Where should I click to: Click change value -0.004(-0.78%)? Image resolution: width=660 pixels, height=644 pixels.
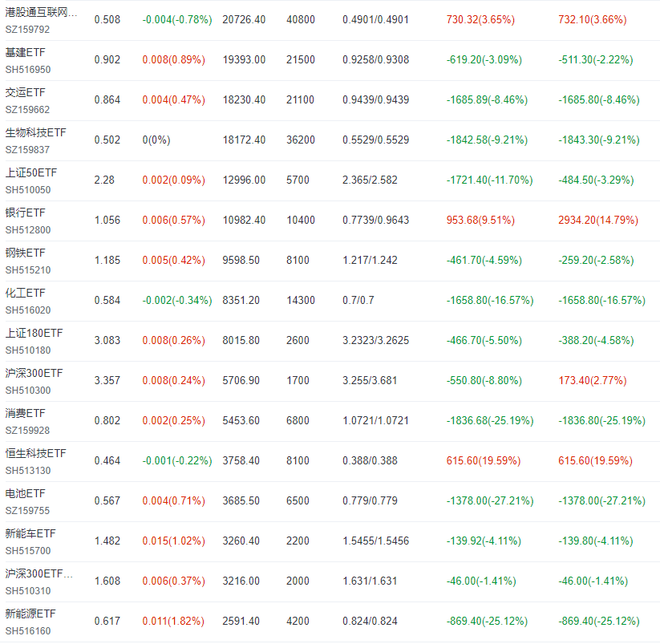tap(177, 20)
